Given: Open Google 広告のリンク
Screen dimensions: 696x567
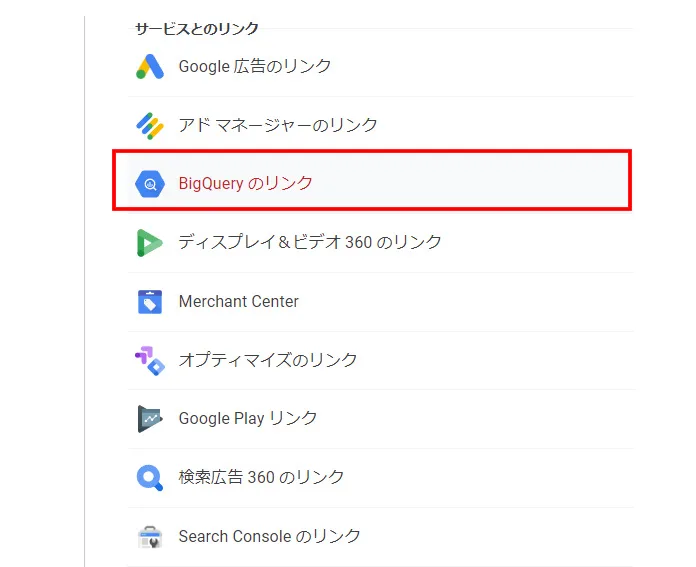Looking at the screenshot, I should pos(255,67).
